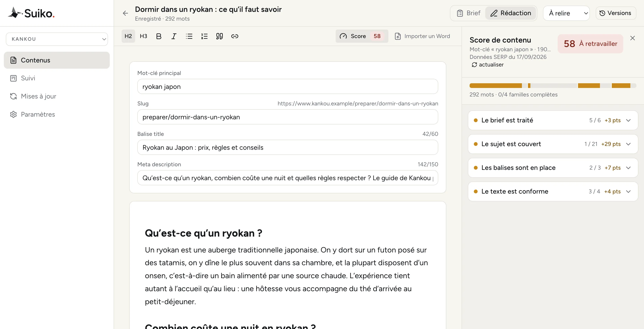Open Paramètres in the sidebar

click(x=57, y=114)
